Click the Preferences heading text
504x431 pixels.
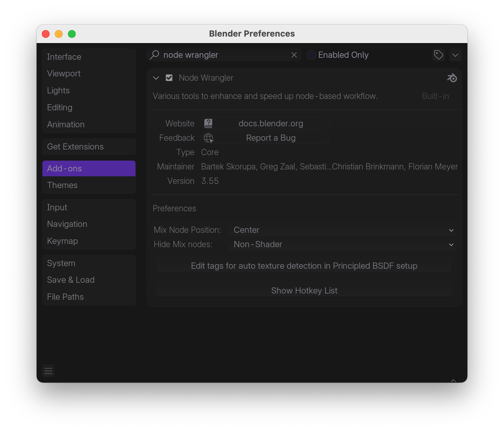click(x=174, y=208)
